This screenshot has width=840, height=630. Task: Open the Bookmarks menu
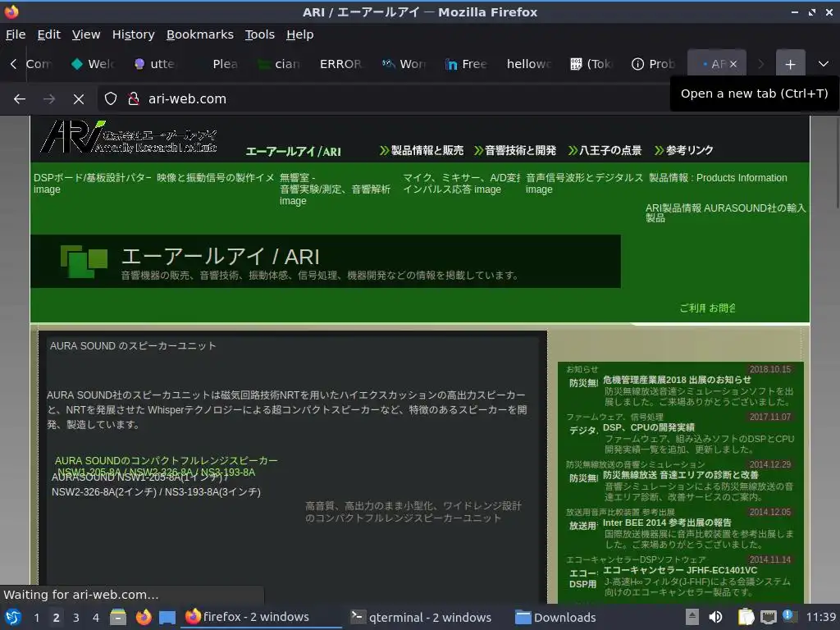point(200,34)
